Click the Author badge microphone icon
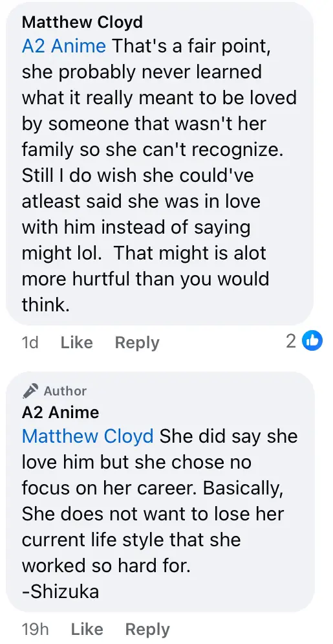 30,391
